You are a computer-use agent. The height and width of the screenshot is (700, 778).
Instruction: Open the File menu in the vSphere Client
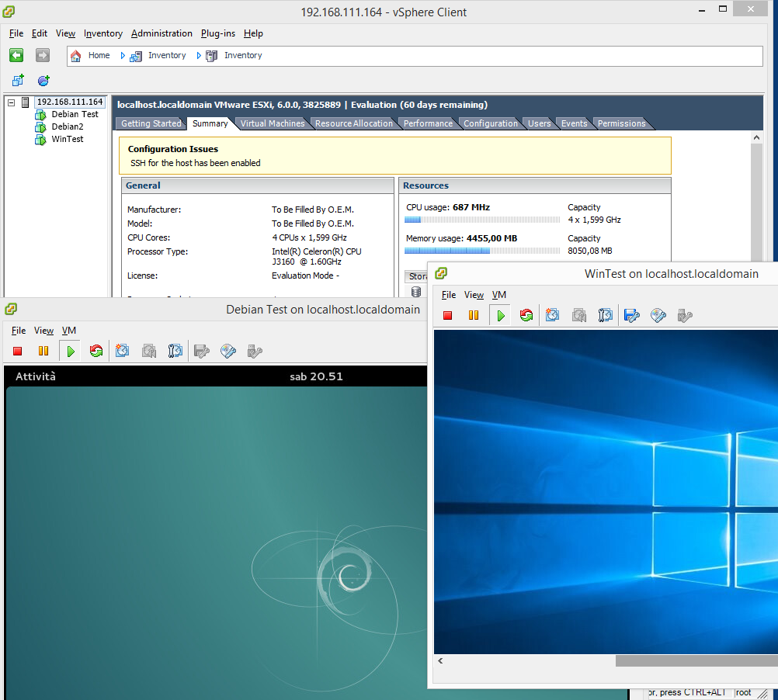[16, 33]
